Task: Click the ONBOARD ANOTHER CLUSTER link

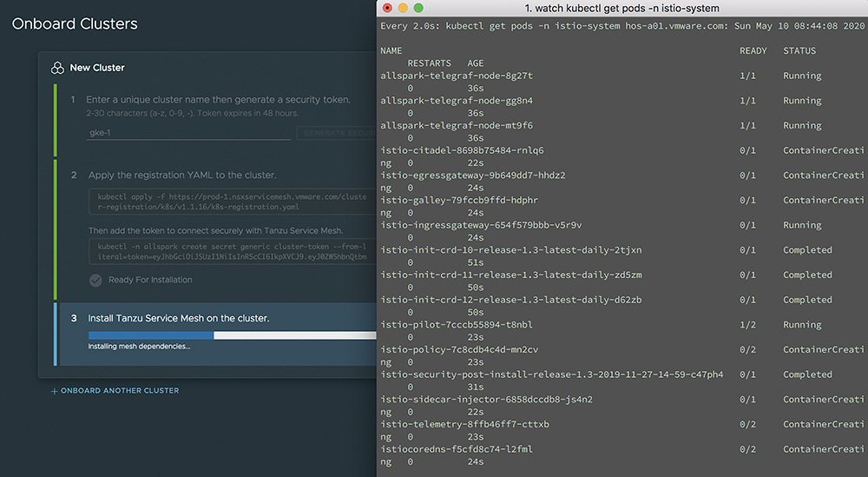Action: coord(120,391)
